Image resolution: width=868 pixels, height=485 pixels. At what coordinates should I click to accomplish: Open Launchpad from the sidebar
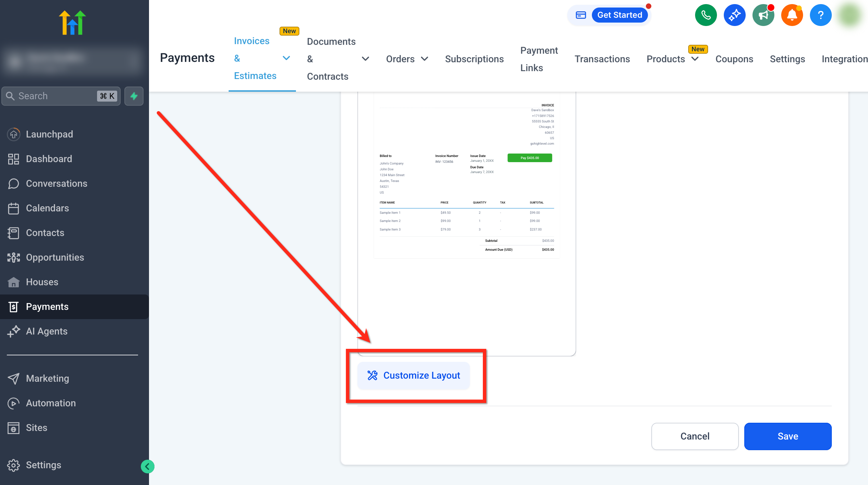49,134
